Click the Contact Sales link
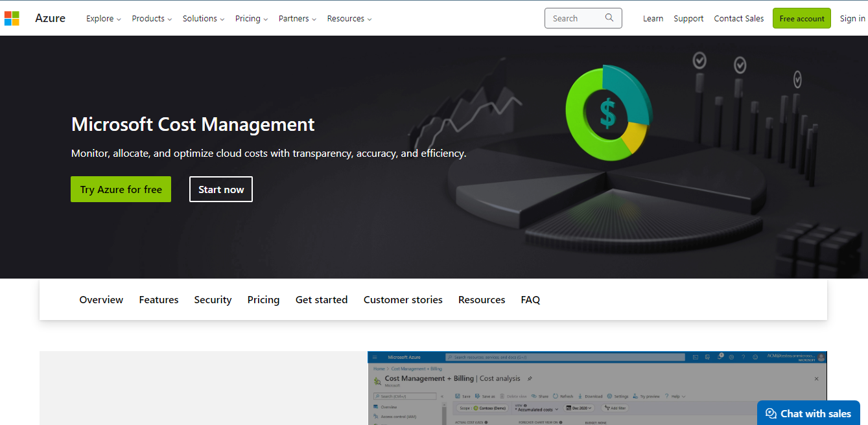The height and width of the screenshot is (425, 868). pyautogui.click(x=739, y=18)
